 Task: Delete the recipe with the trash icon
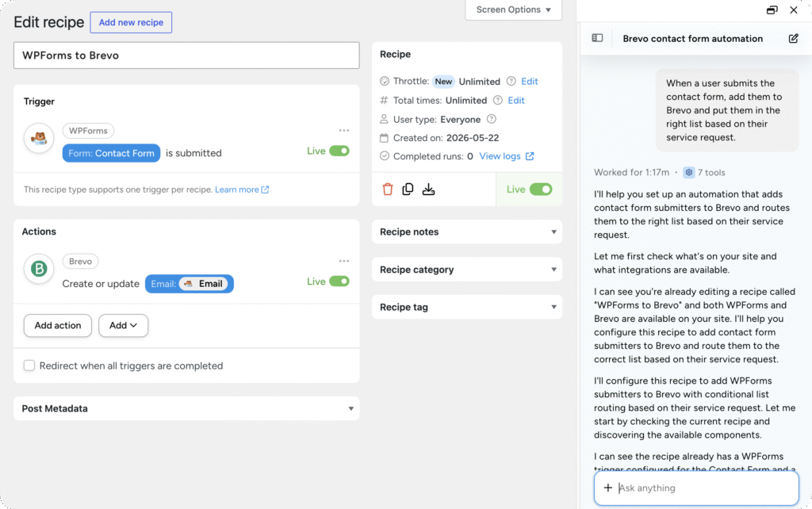point(388,189)
